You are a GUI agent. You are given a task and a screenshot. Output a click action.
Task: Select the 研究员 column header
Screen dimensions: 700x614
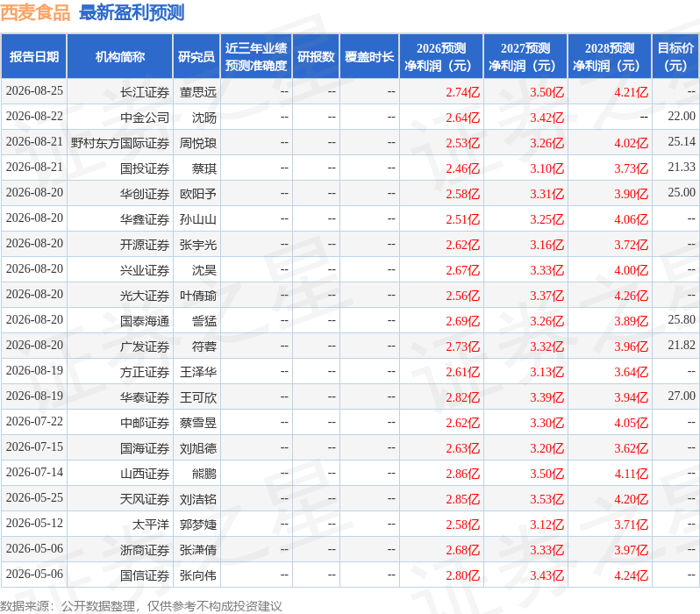coord(196,57)
